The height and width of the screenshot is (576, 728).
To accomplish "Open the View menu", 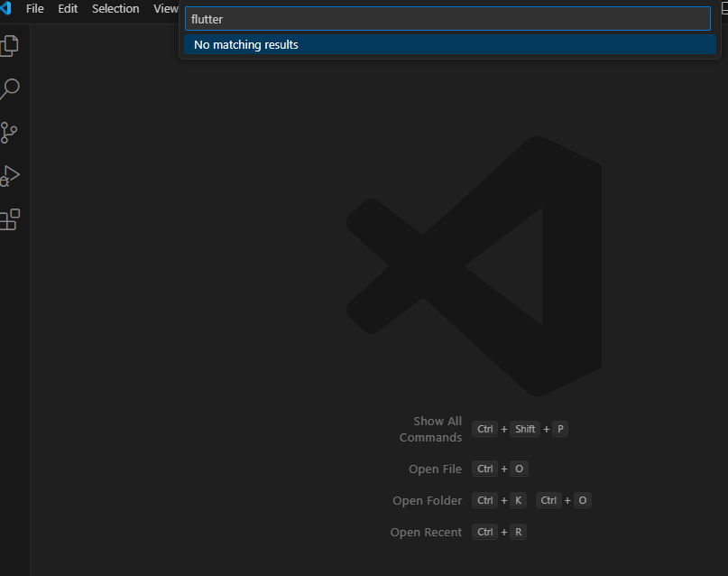I will (166, 8).
